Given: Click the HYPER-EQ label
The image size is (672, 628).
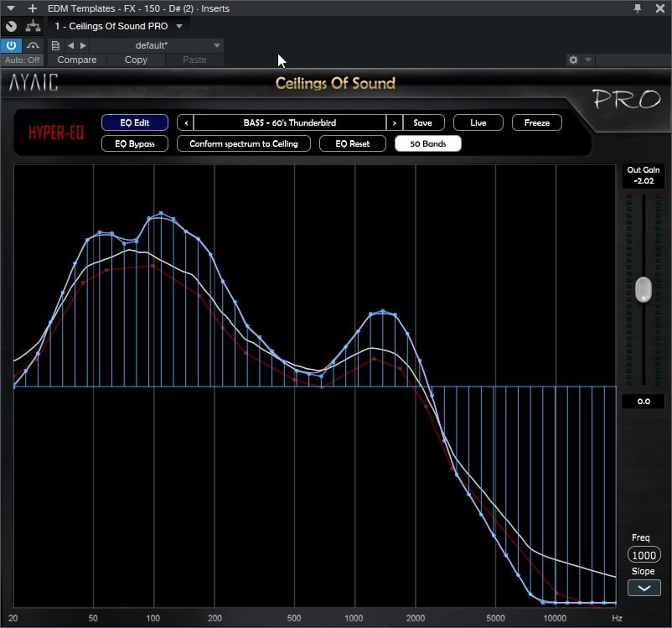Looking at the screenshot, I should (56, 133).
